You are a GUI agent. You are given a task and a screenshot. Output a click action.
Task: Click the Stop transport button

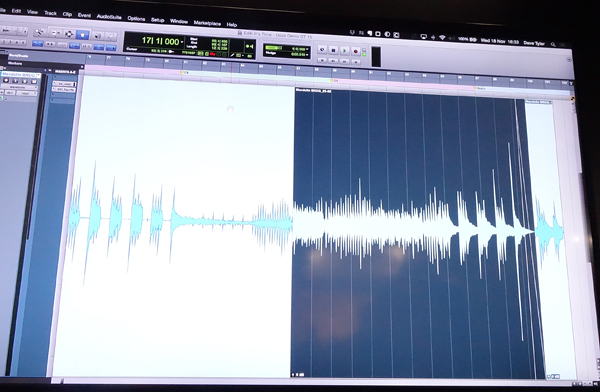tap(333, 51)
